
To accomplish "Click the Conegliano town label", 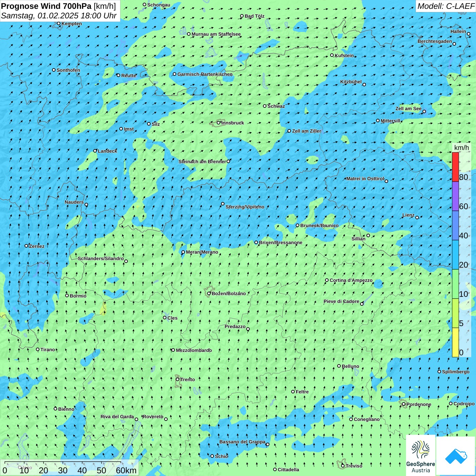I will [x=367, y=419].
